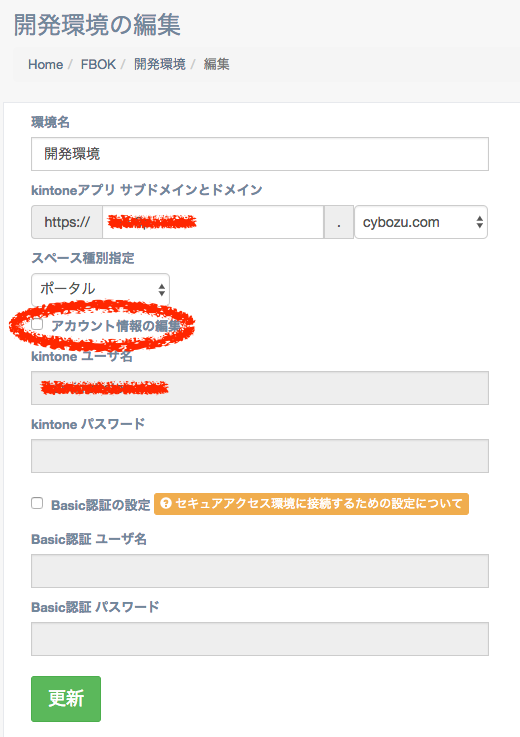This screenshot has width=520, height=737.
Task: Toggle the Basic認証の設定 checkbox
Action: tap(37, 503)
